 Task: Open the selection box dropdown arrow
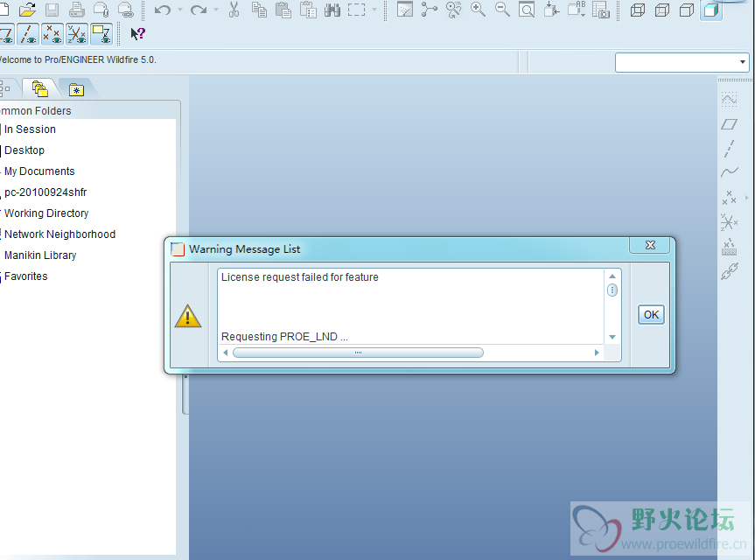click(x=374, y=9)
